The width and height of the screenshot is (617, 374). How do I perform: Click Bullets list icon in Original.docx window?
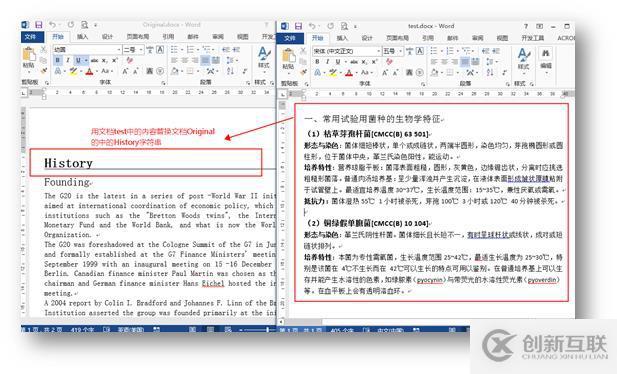coord(175,50)
